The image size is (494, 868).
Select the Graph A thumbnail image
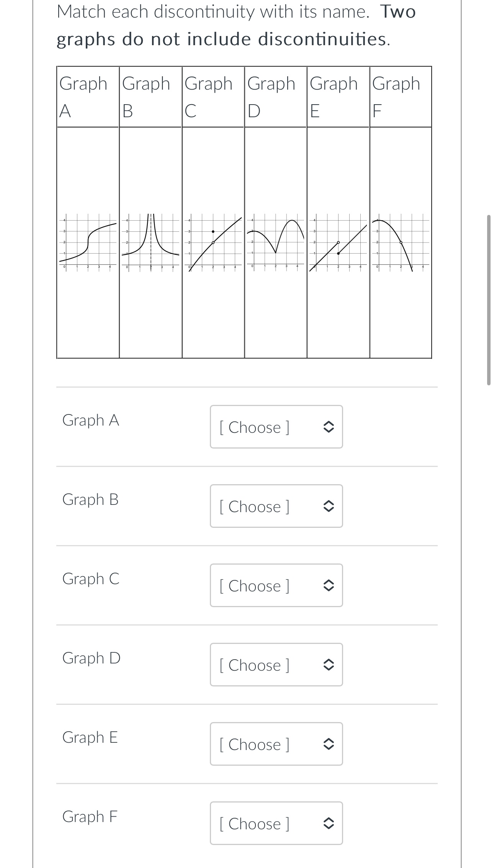(x=87, y=243)
